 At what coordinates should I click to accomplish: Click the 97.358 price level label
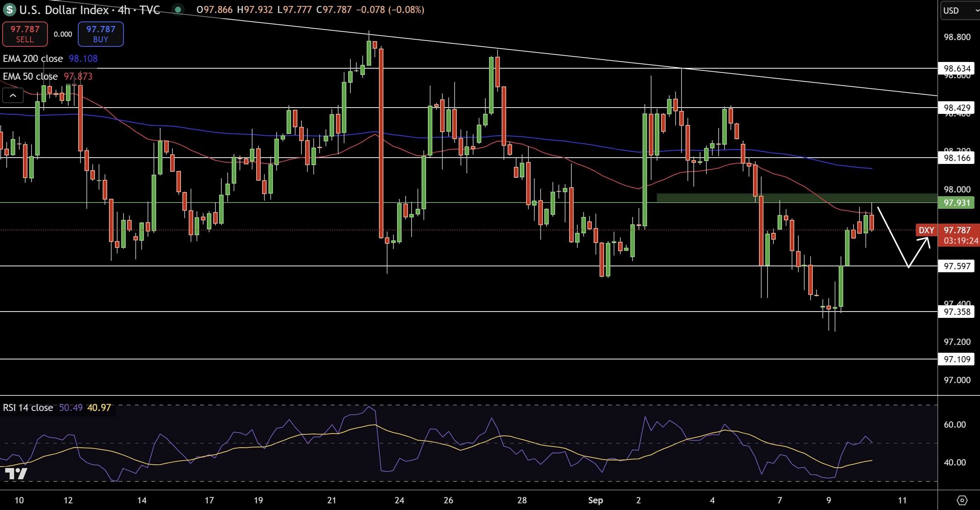(957, 312)
